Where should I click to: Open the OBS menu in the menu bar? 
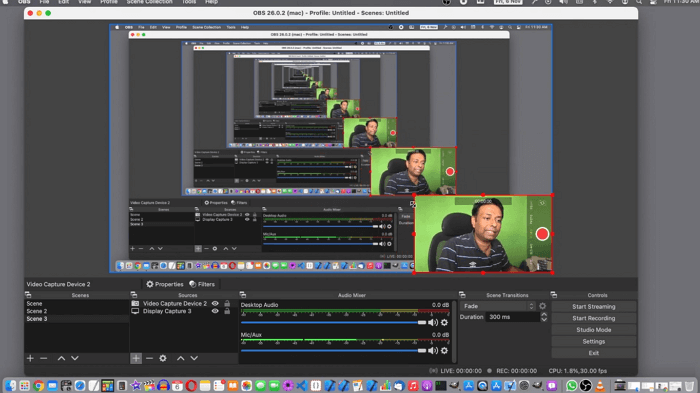(24, 2)
